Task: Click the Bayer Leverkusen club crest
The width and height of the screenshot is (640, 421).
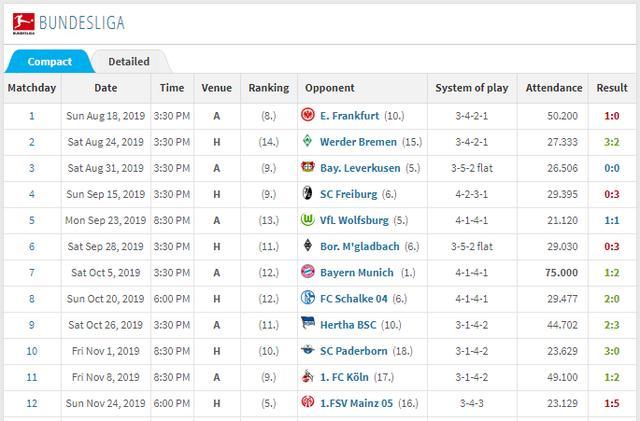Action: pos(308,168)
